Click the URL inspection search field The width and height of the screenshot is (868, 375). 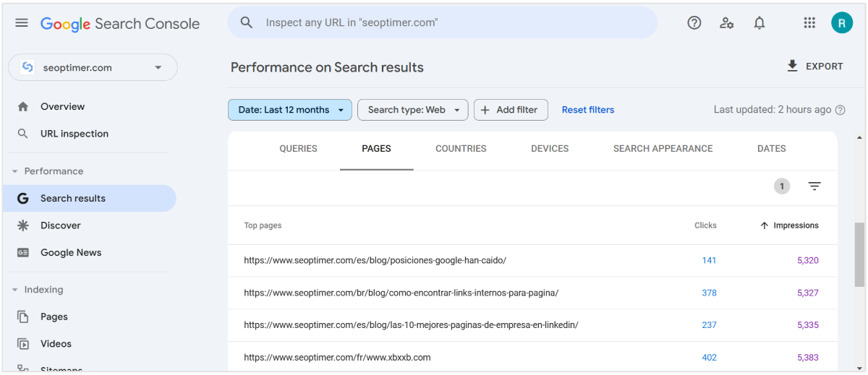coord(448,23)
